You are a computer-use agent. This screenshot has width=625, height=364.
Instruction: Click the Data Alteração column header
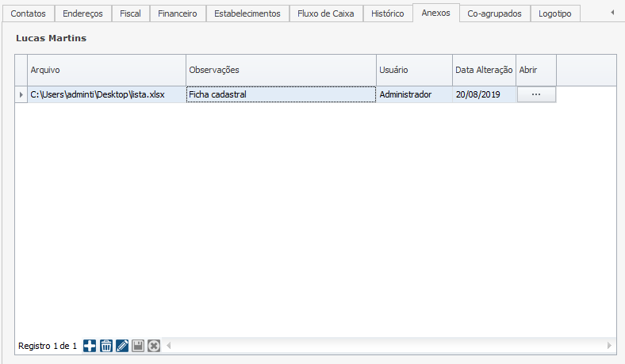coord(484,70)
